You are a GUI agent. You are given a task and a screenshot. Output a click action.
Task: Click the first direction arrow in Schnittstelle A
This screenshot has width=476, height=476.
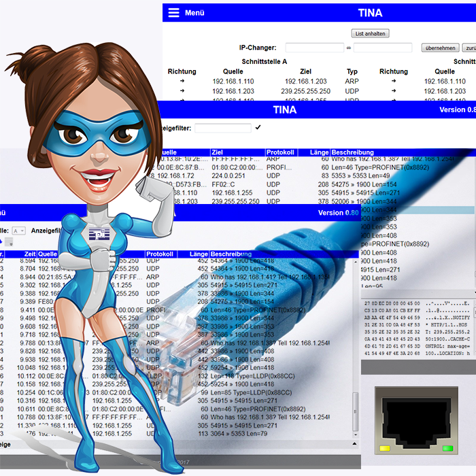click(182, 81)
